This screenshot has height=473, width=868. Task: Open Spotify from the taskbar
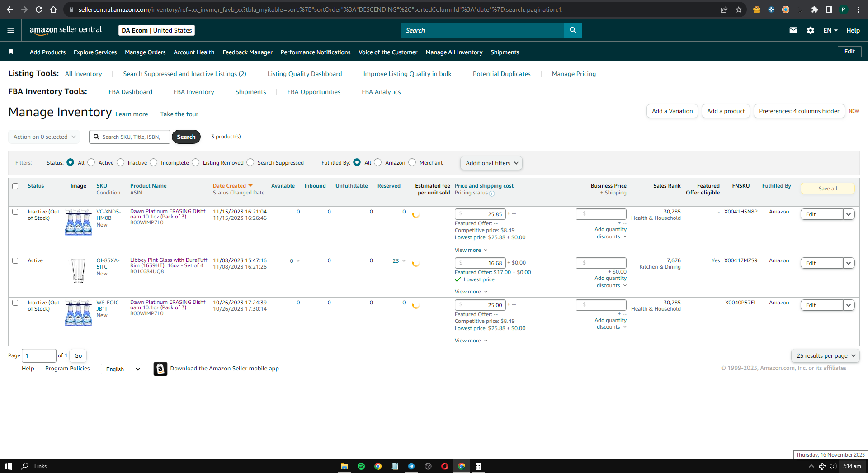(x=361, y=466)
